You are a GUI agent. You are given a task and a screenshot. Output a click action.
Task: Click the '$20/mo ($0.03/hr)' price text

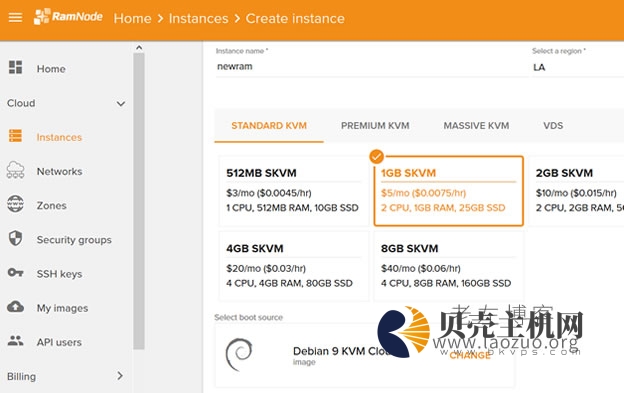[x=265, y=268]
